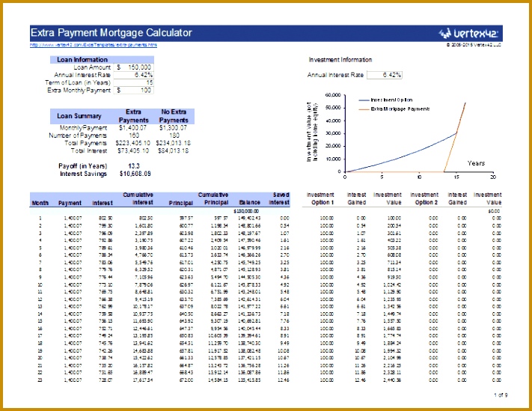The image size is (532, 411).
Task: Select Total Payments value $234,013.18
Action: click(x=173, y=143)
